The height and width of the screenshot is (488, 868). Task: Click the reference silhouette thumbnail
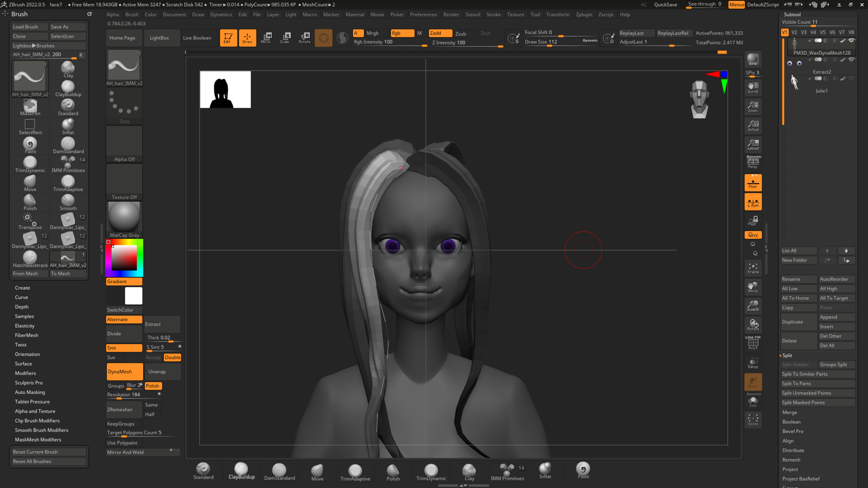(225, 89)
